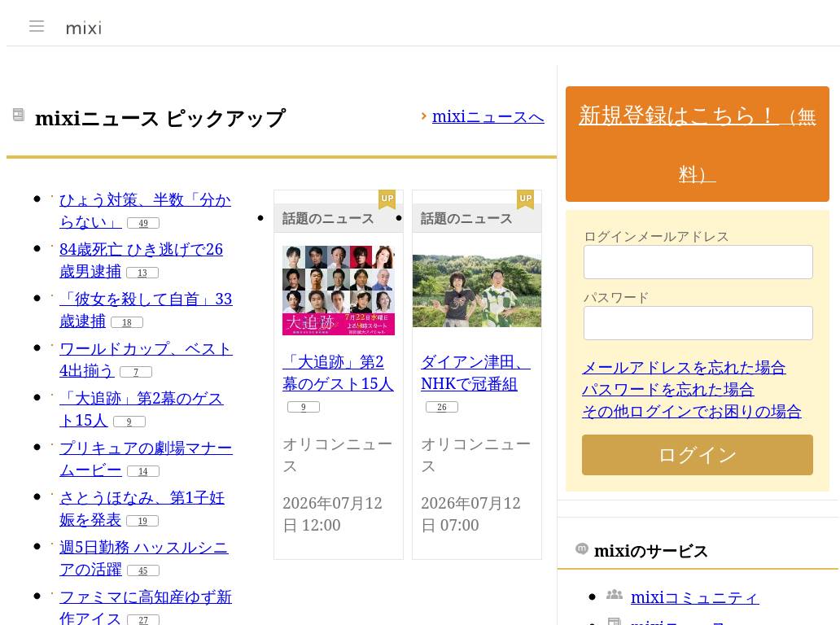The height and width of the screenshot is (625, 840).
Task: Click comment count 49 badge
Action: pyautogui.click(x=143, y=223)
